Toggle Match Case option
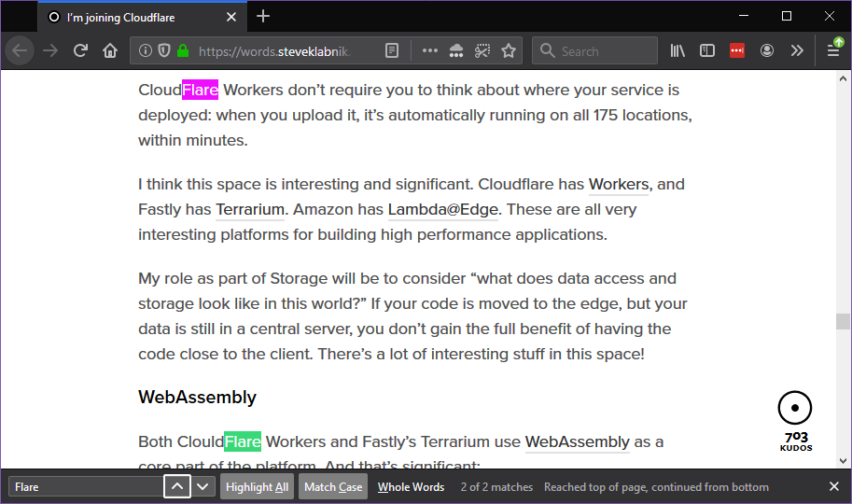 333,486
